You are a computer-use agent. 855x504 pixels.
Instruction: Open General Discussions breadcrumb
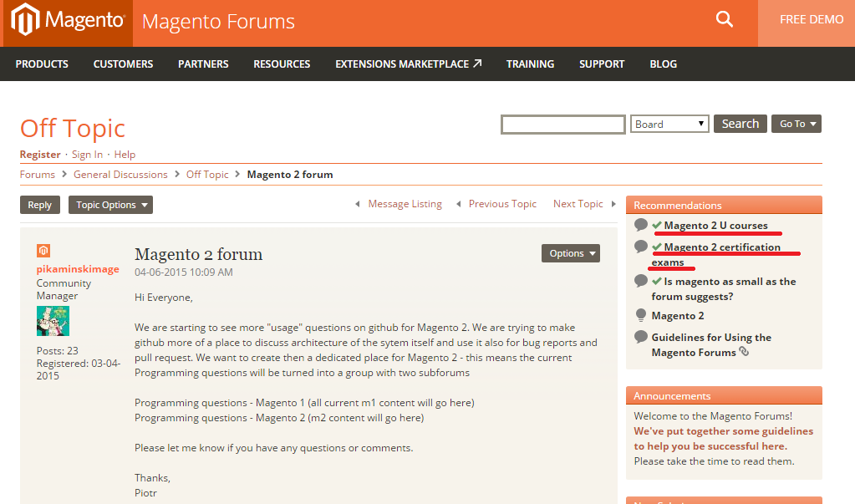click(x=120, y=175)
